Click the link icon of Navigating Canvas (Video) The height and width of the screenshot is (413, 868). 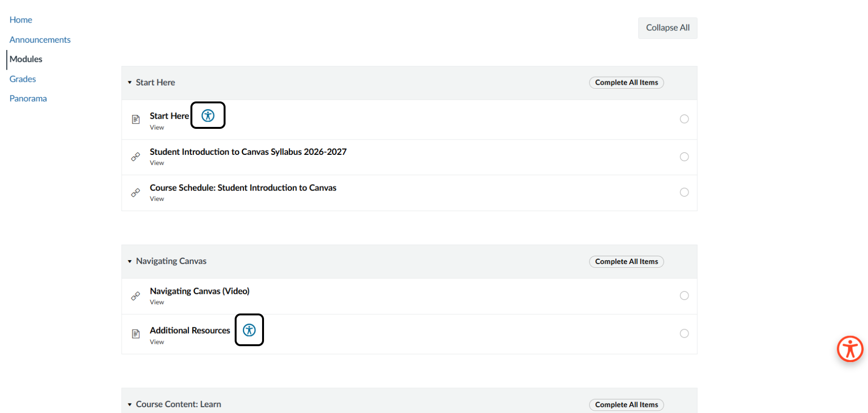pyautogui.click(x=136, y=296)
